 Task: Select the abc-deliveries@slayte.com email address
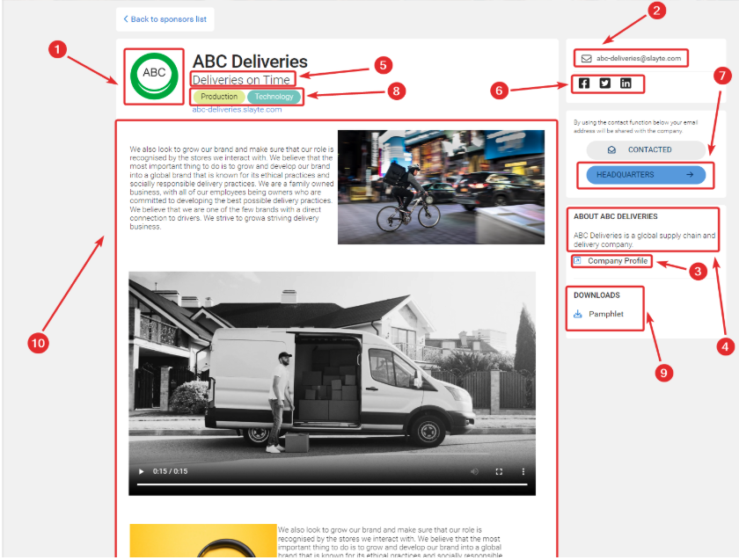tap(639, 58)
